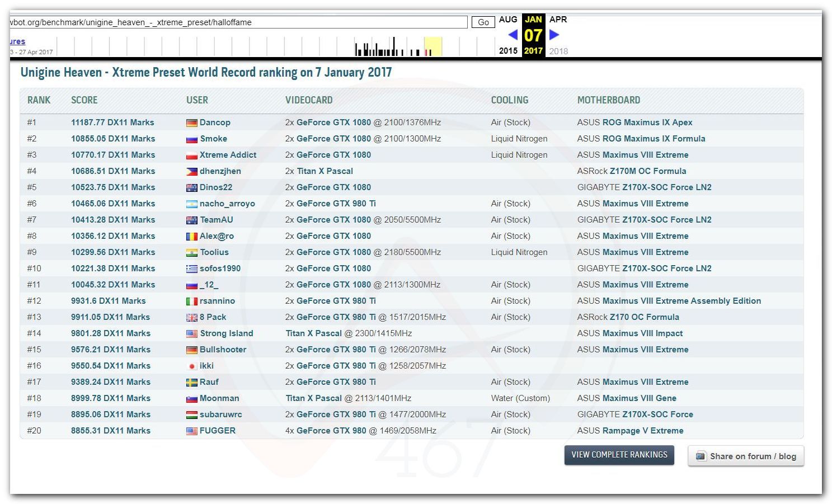832x504 pixels.
Task: Click the MOTHERBOARD column header
Action: 609,100
